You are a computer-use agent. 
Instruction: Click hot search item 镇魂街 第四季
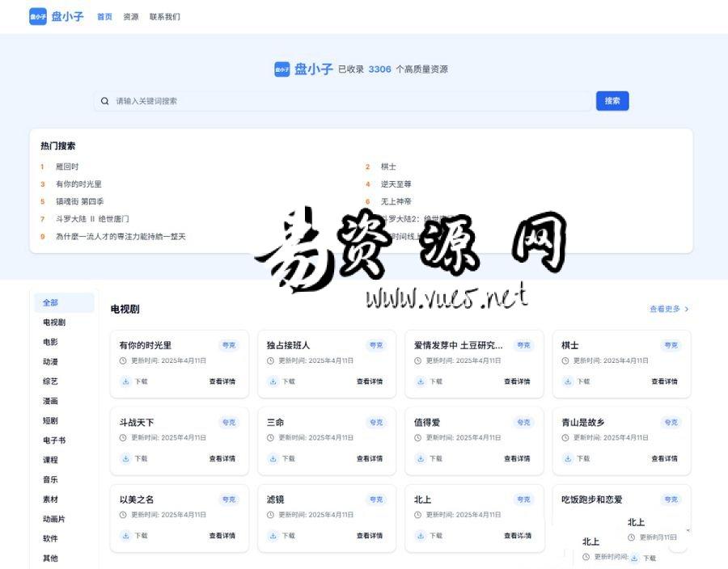80,202
